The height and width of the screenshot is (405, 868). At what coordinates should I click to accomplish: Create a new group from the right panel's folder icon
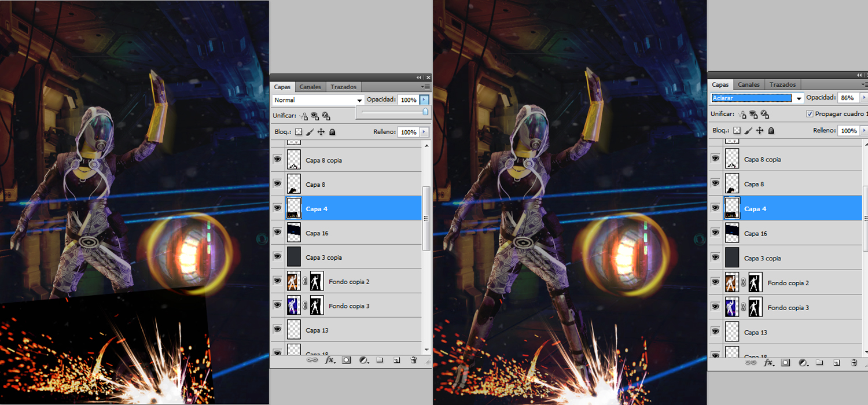819,363
